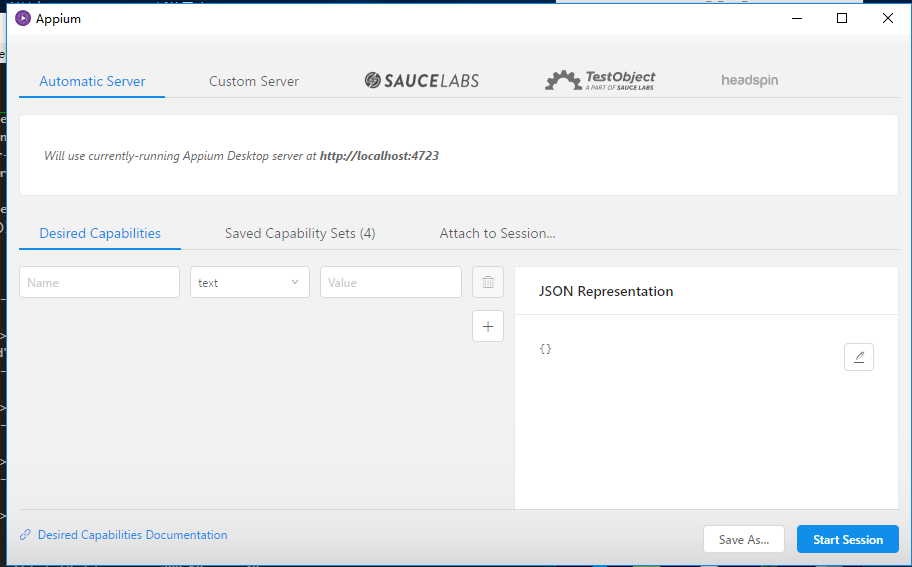Expand the text type dropdown
The image size is (912, 567).
click(250, 282)
